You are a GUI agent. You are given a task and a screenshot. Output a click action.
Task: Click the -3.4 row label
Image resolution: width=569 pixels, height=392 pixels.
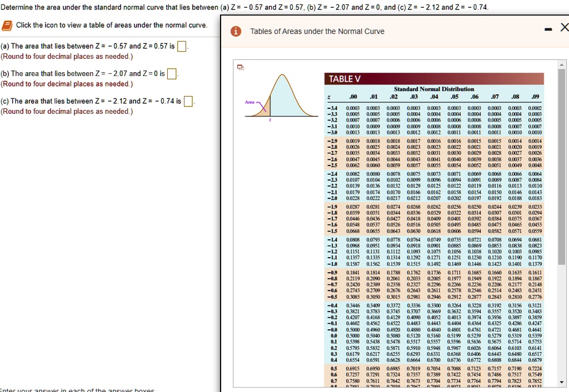(332, 108)
